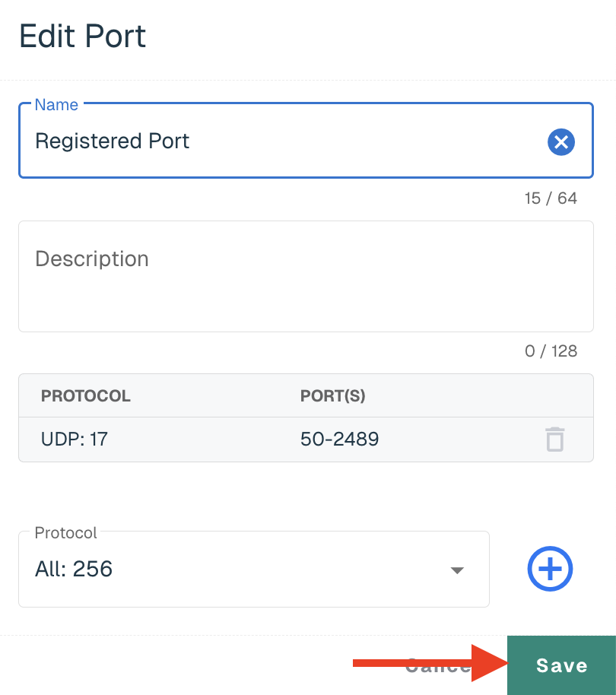Click the 0 / 128 description counter
616x695 pixels.
pyautogui.click(x=551, y=351)
